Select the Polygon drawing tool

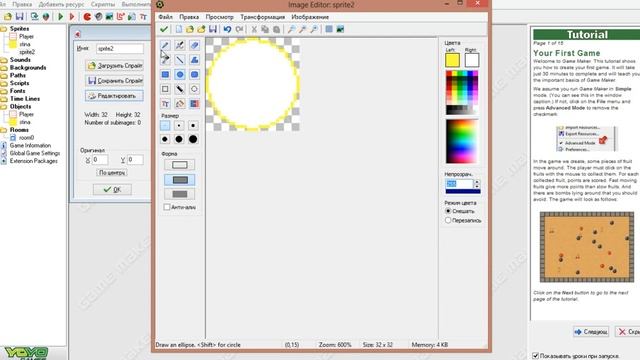(194, 60)
